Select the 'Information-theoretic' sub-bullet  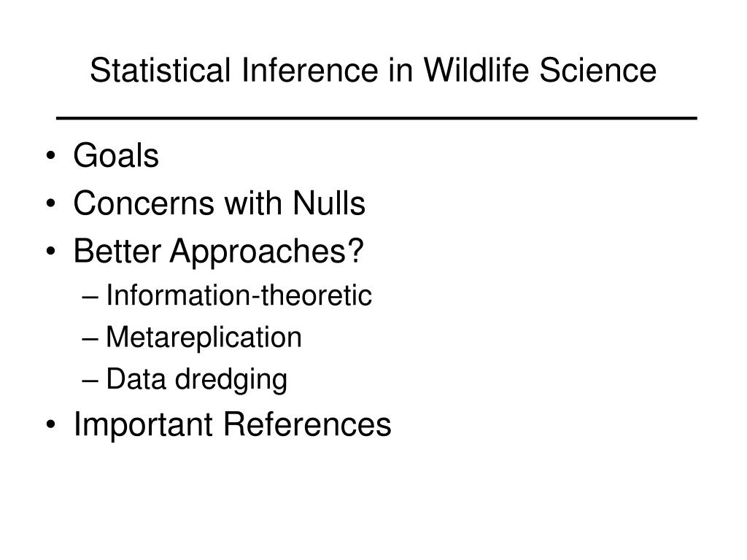point(239,295)
